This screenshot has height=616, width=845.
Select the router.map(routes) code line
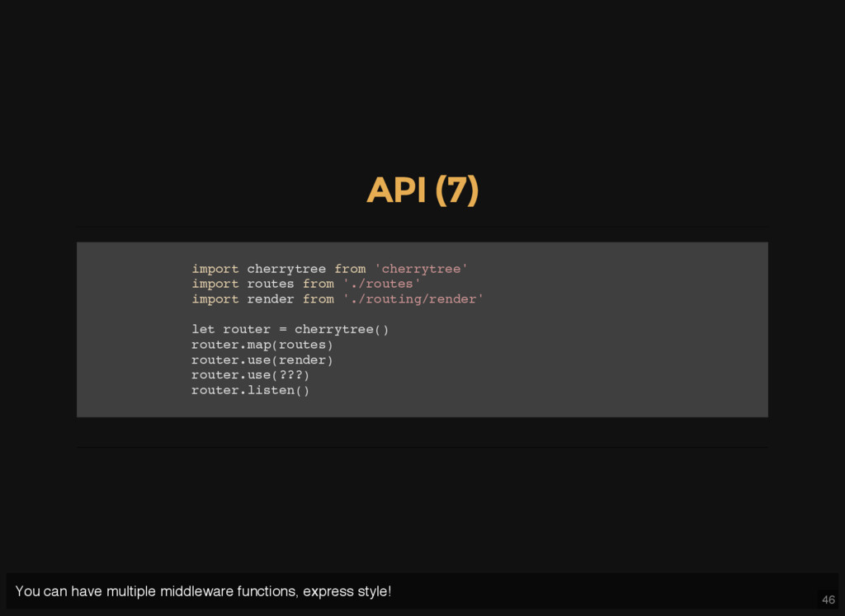coord(262,345)
